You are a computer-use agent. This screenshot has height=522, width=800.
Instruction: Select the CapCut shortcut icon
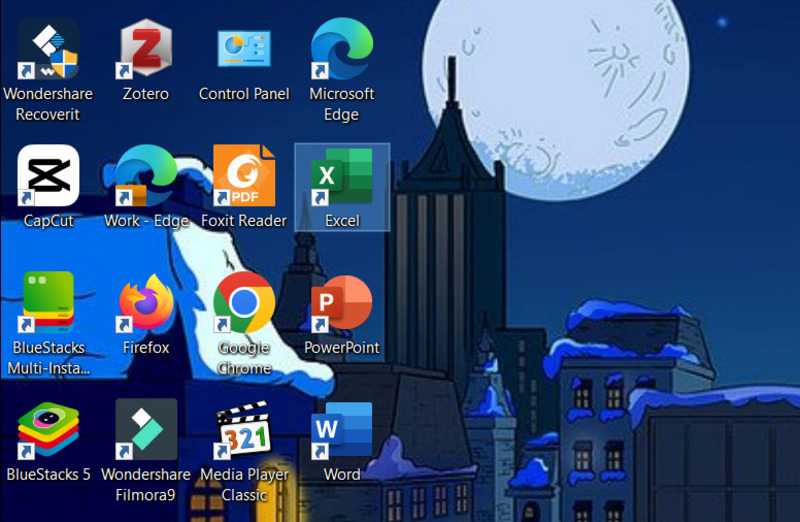(x=48, y=176)
